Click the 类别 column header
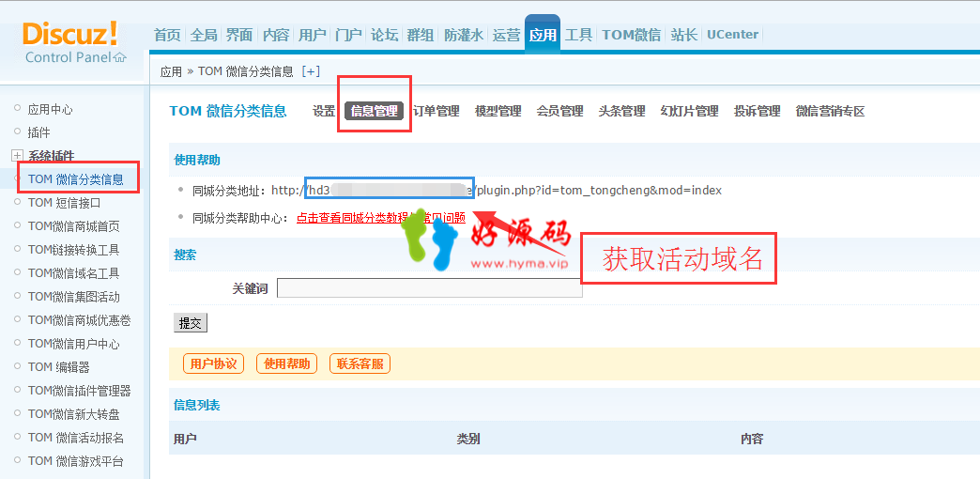The width and height of the screenshot is (980, 479). coord(468,439)
